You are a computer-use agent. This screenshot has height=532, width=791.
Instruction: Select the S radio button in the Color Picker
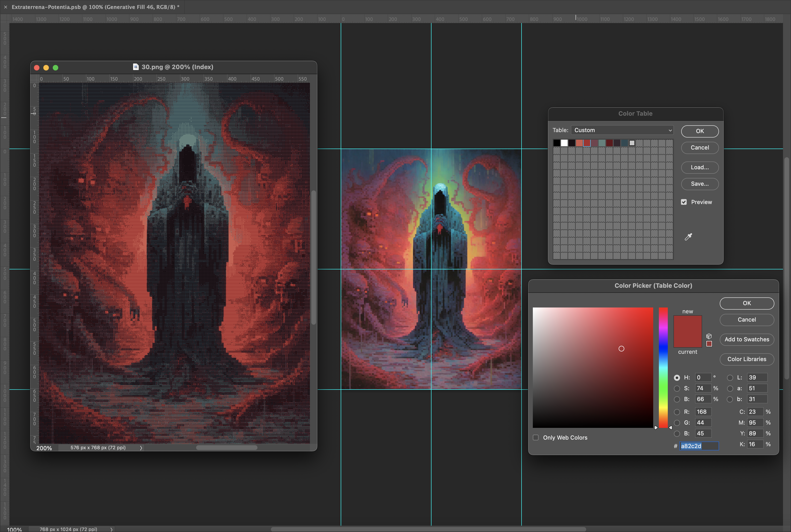point(677,389)
